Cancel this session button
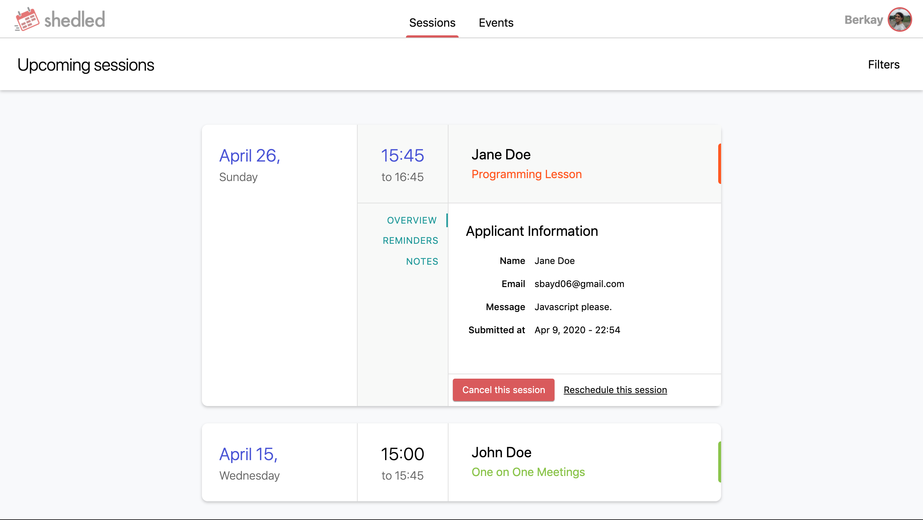The height and width of the screenshot is (520, 923). [x=503, y=390]
